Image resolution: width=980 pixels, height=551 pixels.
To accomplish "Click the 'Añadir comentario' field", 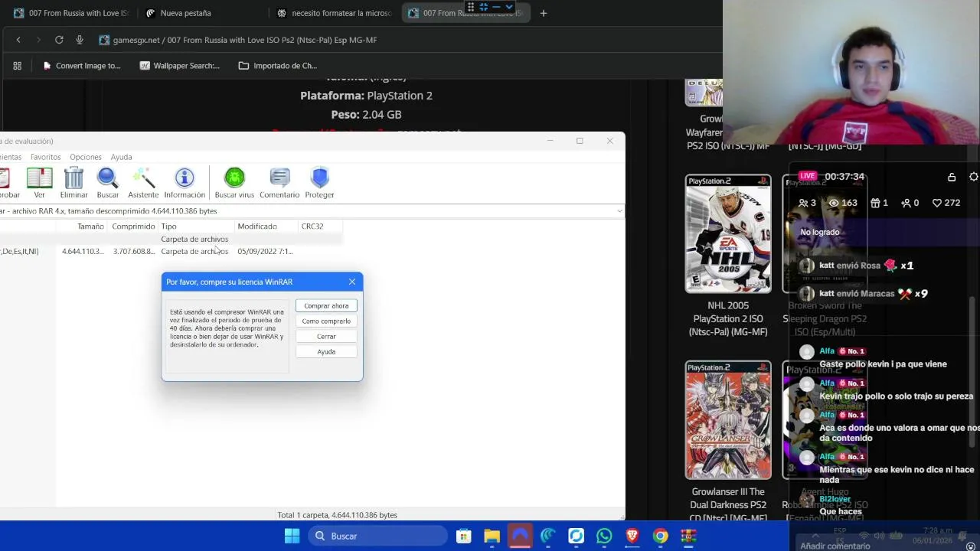I will [x=835, y=546].
